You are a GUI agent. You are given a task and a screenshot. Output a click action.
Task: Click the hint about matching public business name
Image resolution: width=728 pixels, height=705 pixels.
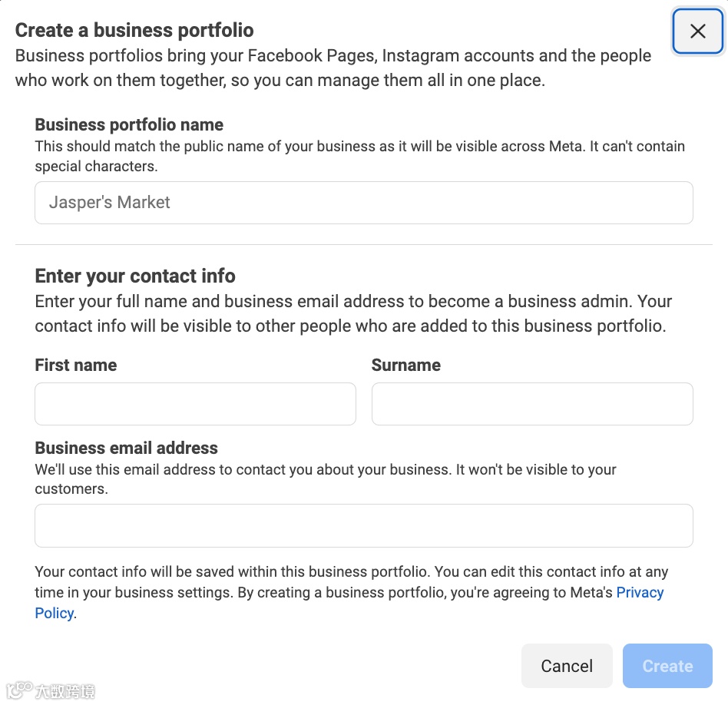point(359,155)
